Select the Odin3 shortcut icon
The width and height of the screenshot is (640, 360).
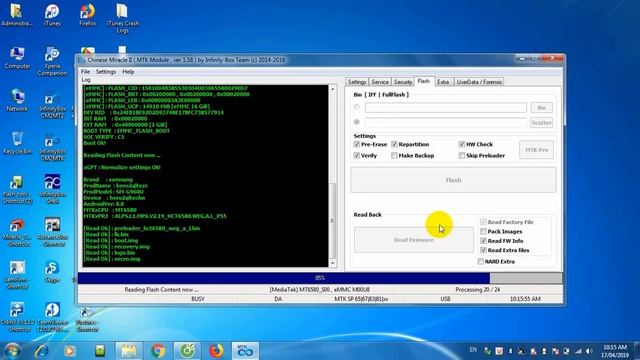(x=17, y=317)
